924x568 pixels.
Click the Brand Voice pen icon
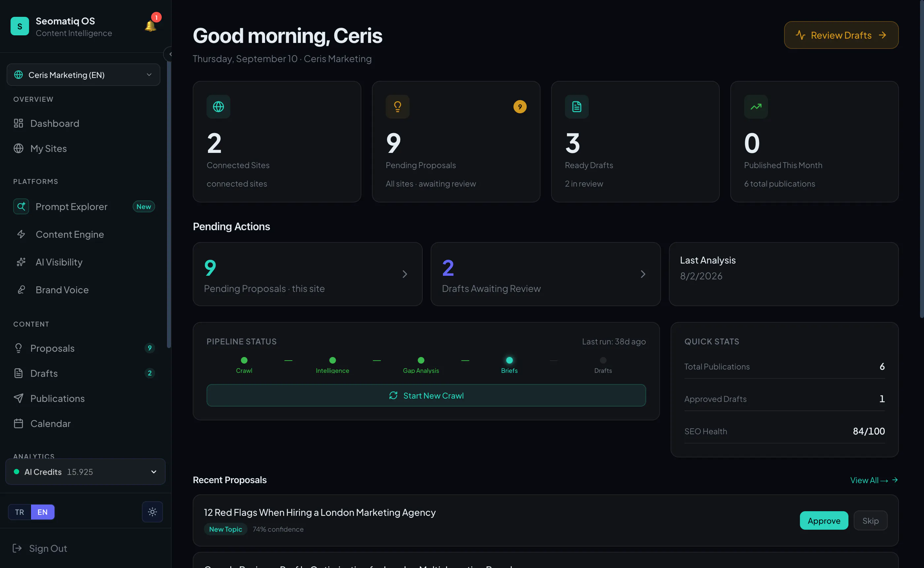point(21,290)
